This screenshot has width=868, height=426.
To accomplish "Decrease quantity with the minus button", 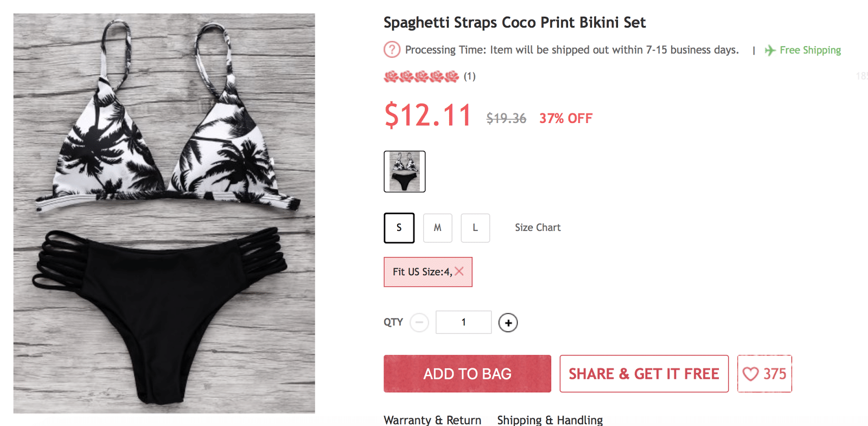I will coord(419,322).
